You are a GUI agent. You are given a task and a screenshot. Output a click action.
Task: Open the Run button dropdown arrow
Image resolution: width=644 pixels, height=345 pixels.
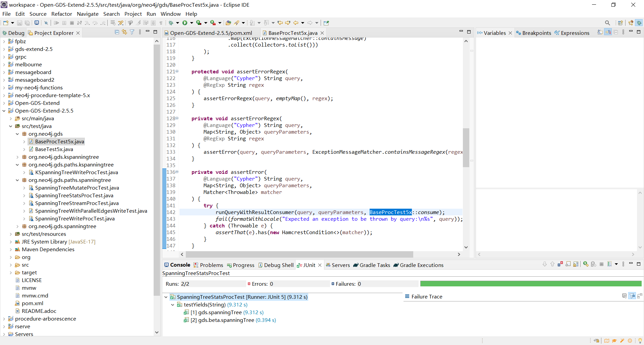point(192,23)
